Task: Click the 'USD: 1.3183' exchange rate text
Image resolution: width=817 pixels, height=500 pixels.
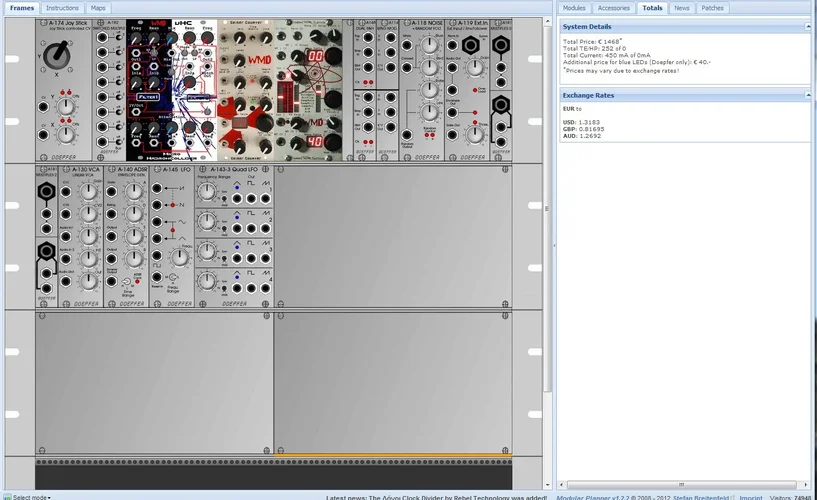Action: point(581,122)
